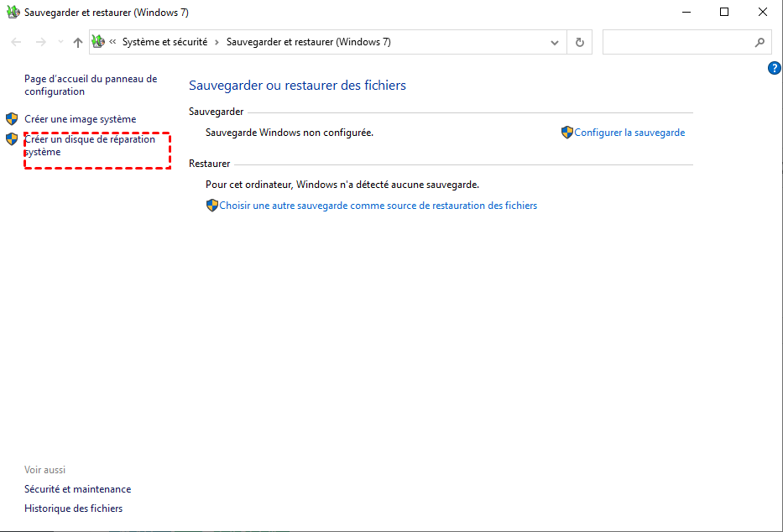Click the Control Panel icon in address bar
This screenshot has height=532, width=783.
[98, 41]
